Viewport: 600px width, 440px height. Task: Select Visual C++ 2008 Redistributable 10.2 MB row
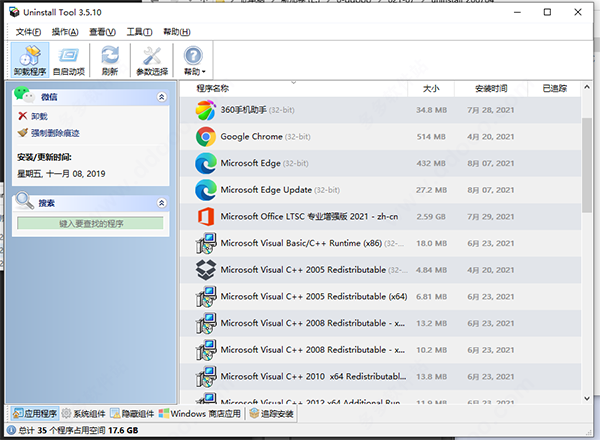381,350
